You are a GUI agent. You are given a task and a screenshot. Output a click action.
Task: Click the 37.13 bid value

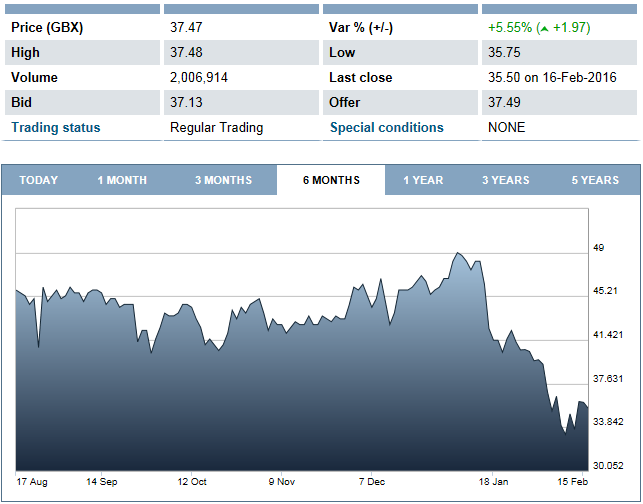coord(187,102)
